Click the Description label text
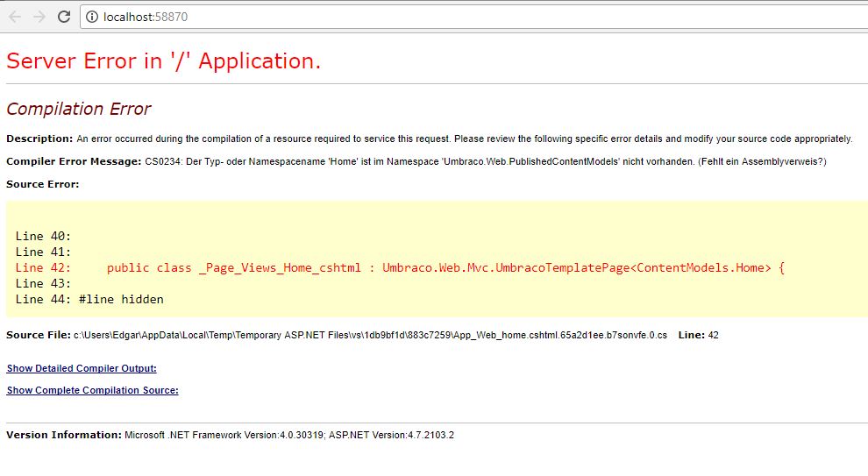868x476 pixels. pos(39,139)
